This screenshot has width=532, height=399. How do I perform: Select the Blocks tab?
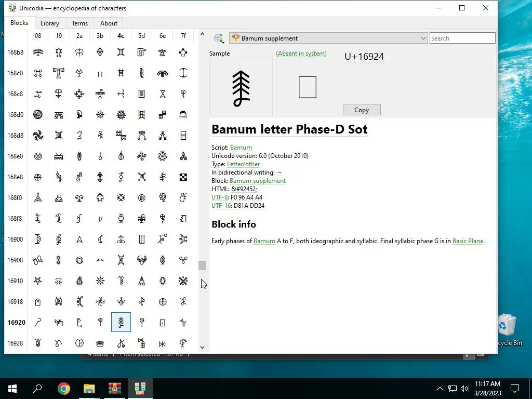click(x=19, y=22)
